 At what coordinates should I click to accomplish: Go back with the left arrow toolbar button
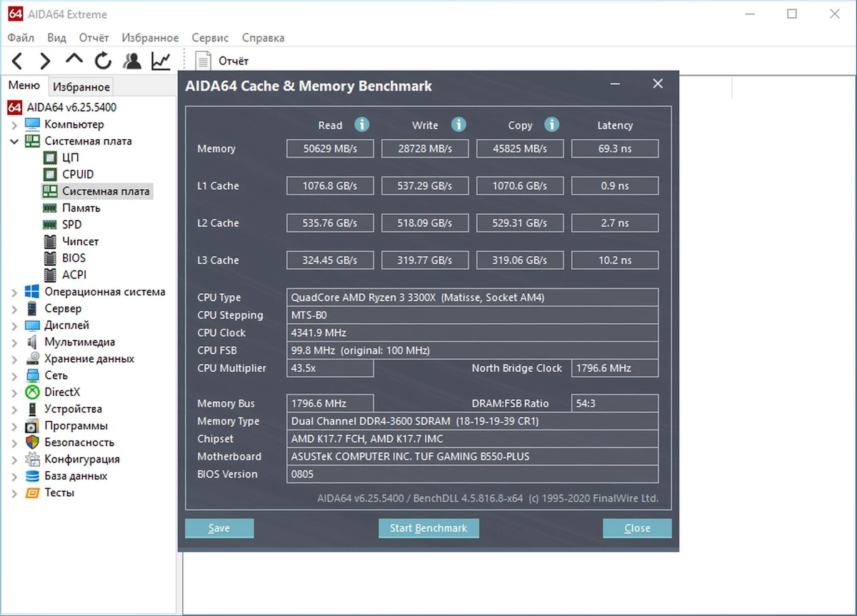(x=17, y=61)
